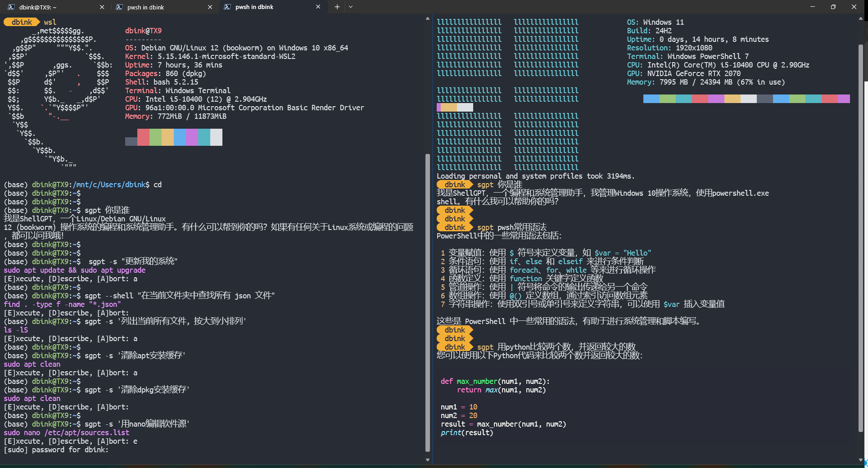Viewport: 868px width, 468px height.
Task: Click the right pane scrollbar thumb
Action: click(x=860, y=238)
